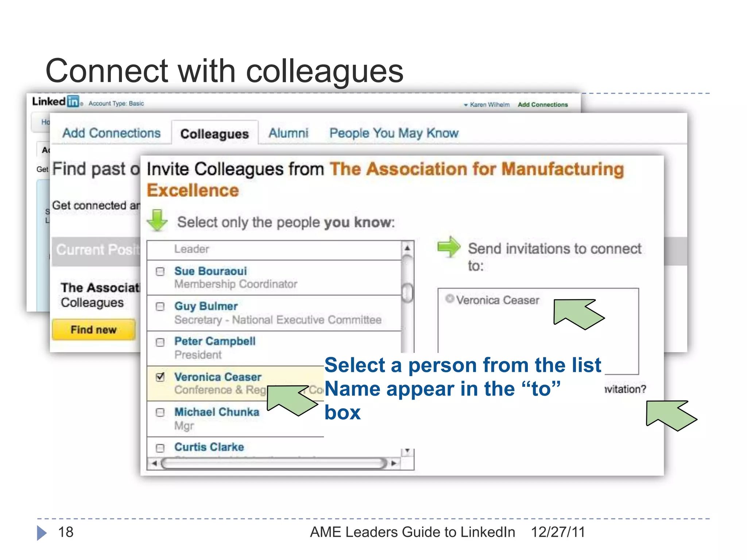The width and height of the screenshot is (747, 560).
Task: Open the Alumni tab
Action: [x=289, y=133]
